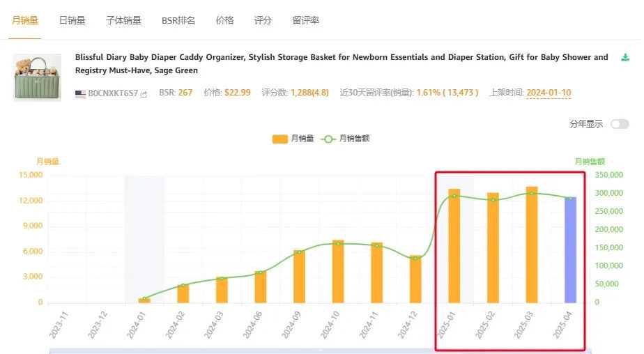The height and width of the screenshot is (354, 644).
Task: Open the 价格 tab
Action: pyautogui.click(x=224, y=20)
